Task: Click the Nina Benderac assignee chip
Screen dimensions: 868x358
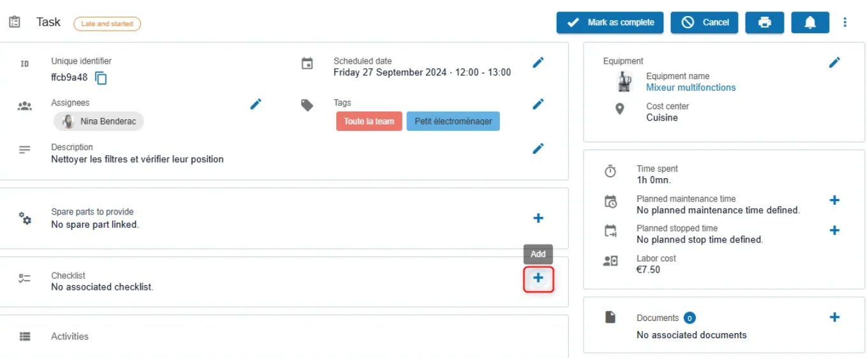Action: click(x=99, y=121)
